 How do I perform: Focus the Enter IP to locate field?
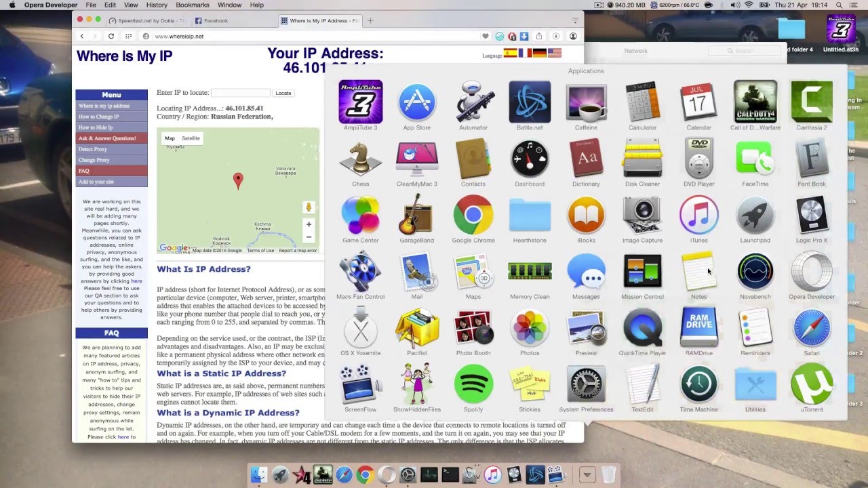pyautogui.click(x=240, y=93)
